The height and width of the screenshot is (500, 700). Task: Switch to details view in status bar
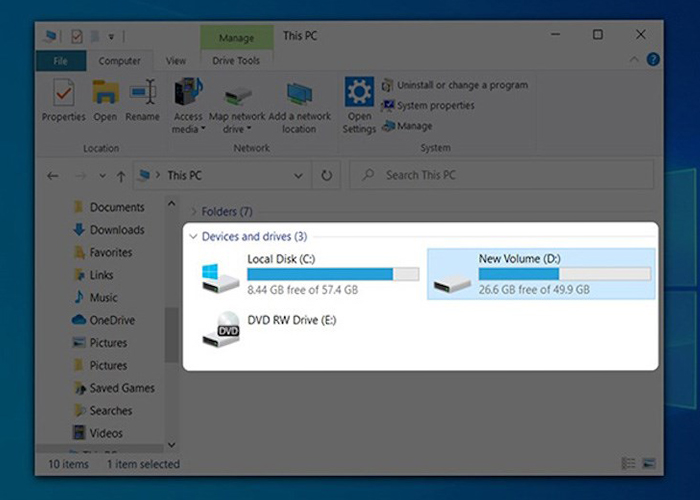tap(628, 464)
